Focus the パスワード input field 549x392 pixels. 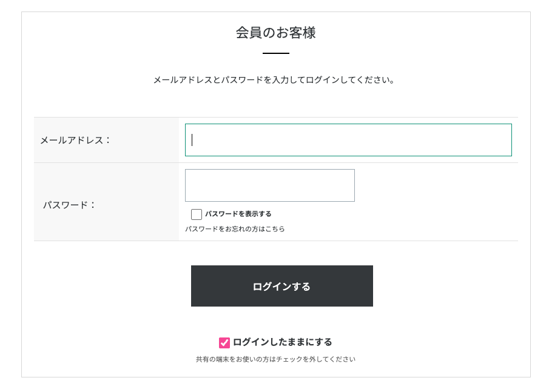click(x=270, y=185)
